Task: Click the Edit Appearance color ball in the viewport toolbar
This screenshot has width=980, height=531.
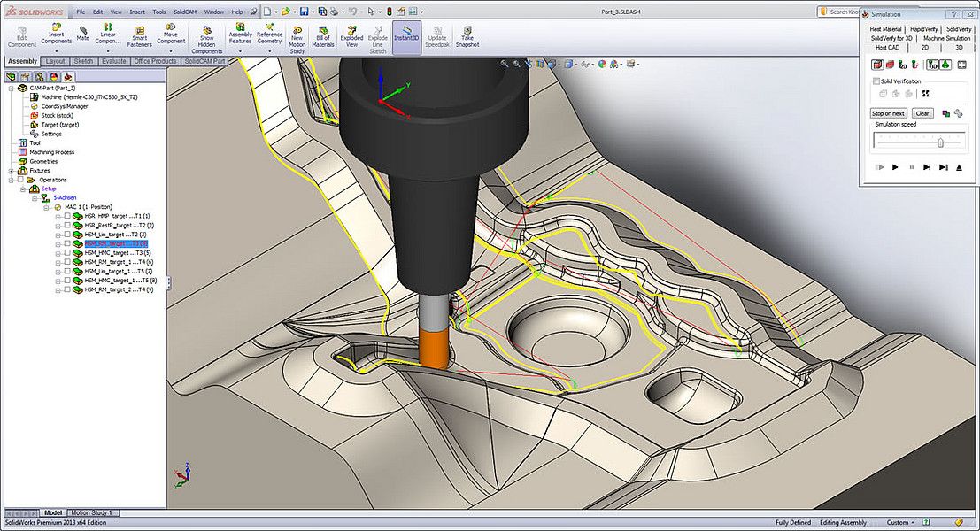Action: [602, 64]
